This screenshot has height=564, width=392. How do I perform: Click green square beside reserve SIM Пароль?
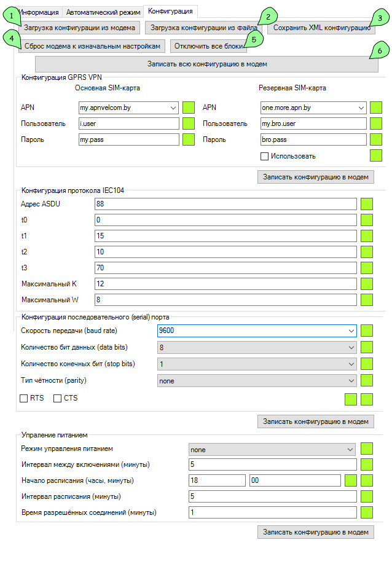point(376,139)
